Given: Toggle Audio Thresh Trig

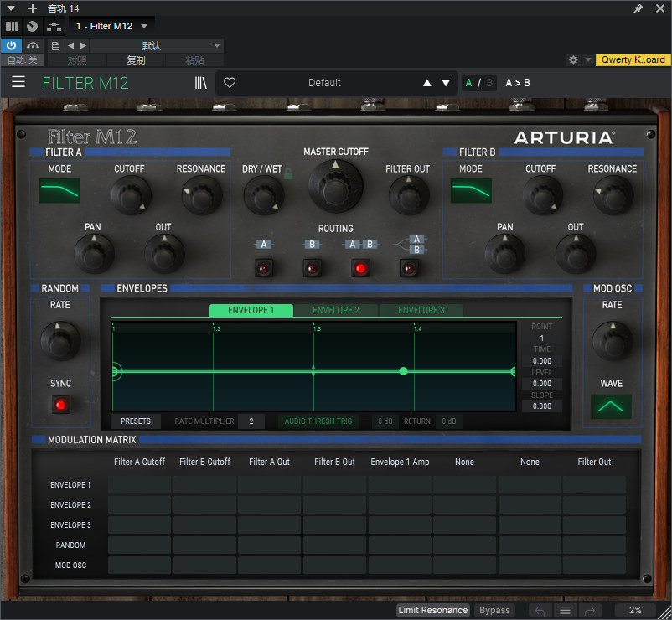Looking at the screenshot, I should tap(318, 421).
